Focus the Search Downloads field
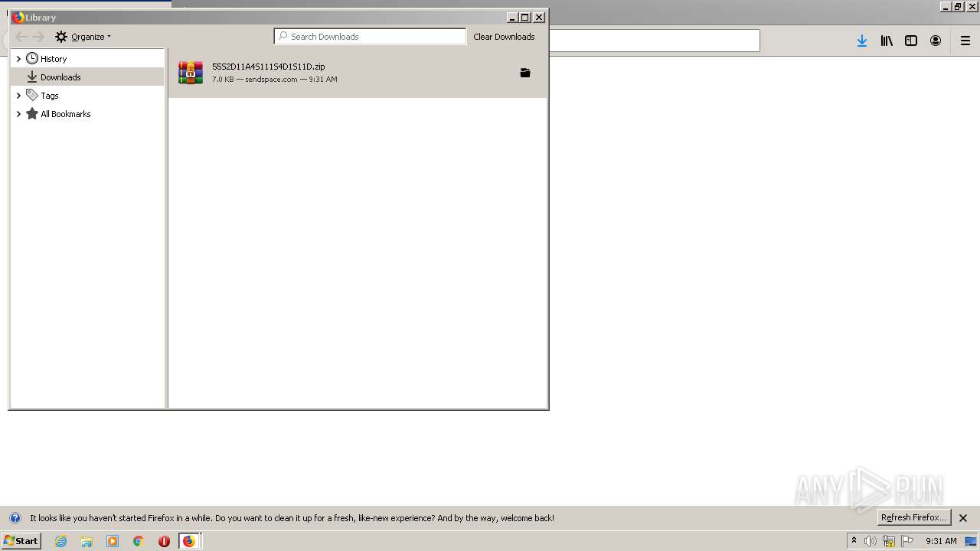980x551 pixels. (x=370, y=37)
